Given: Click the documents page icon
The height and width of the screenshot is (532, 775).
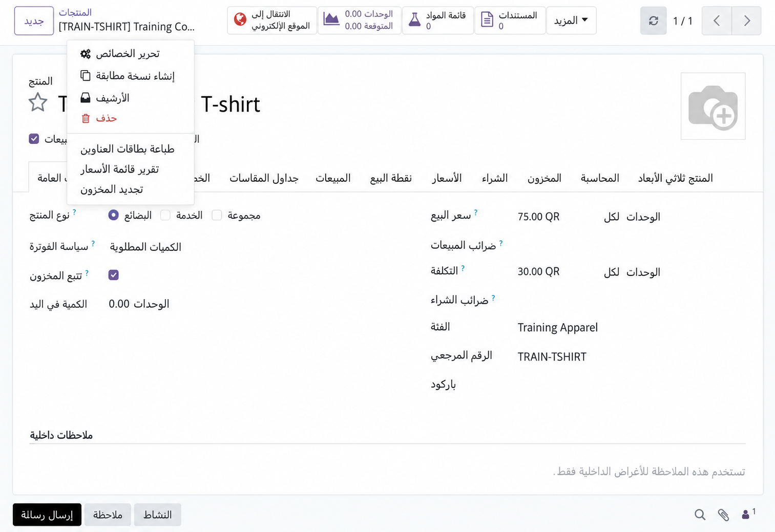Looking at the screenshot, I should click(487, 20).
